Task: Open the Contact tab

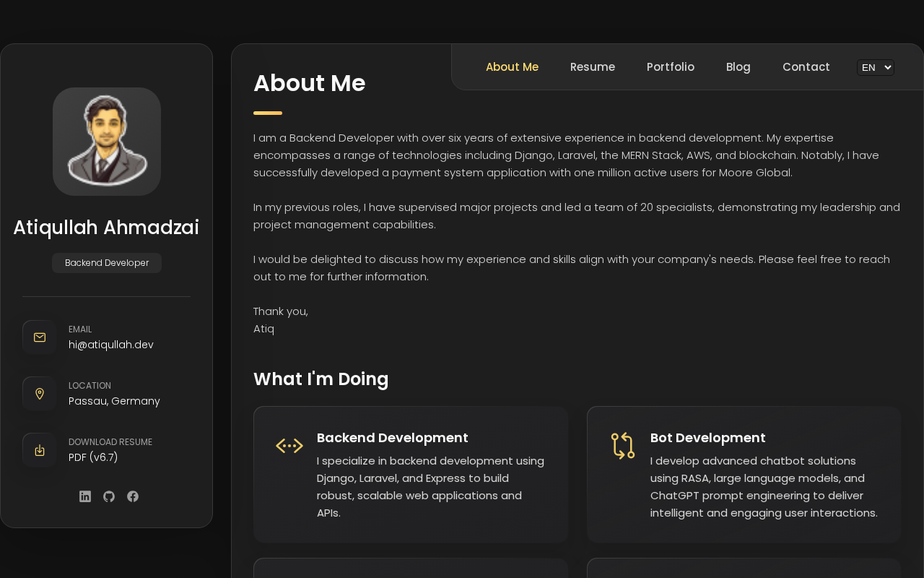Action: [806, 67]
